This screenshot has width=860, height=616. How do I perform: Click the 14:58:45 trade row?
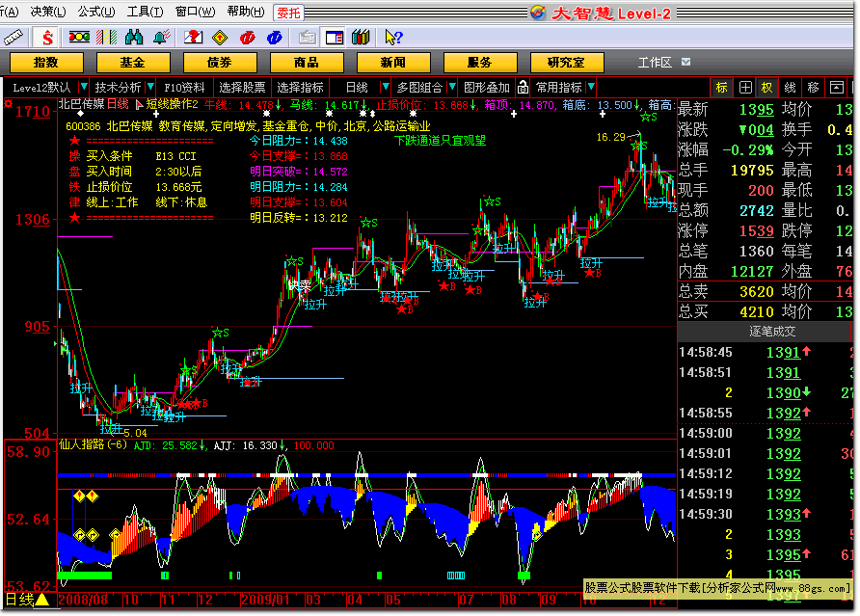tap(766, 352)
